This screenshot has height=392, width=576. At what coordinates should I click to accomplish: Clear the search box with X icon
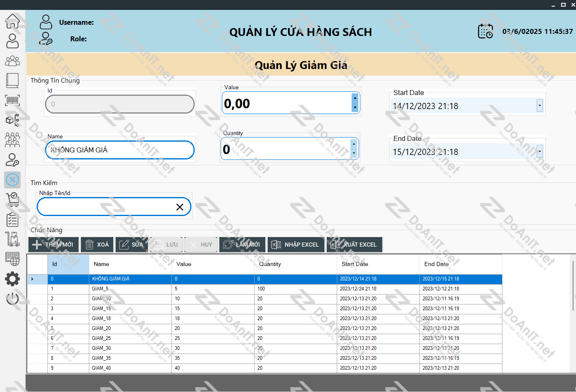pos(180,207)
